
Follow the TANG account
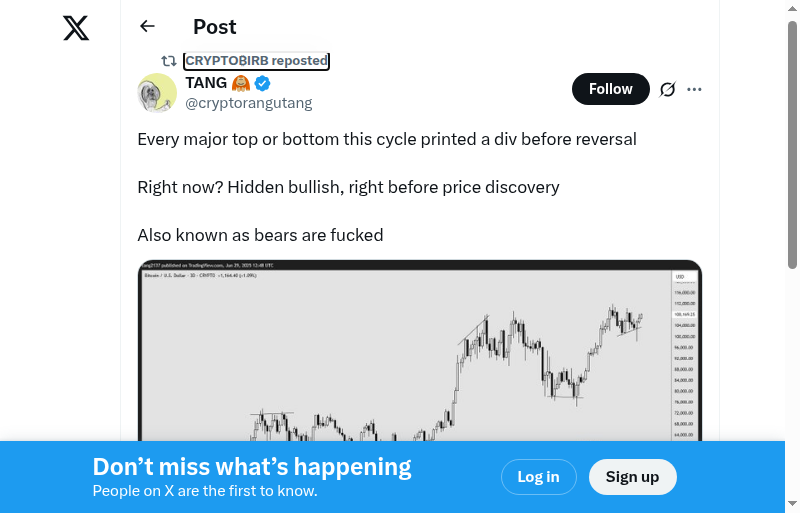click(x=610, y=89)
